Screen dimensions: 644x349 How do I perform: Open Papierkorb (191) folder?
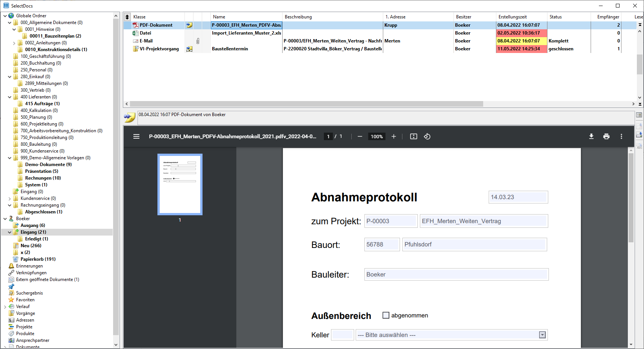(x=38, y=259)
